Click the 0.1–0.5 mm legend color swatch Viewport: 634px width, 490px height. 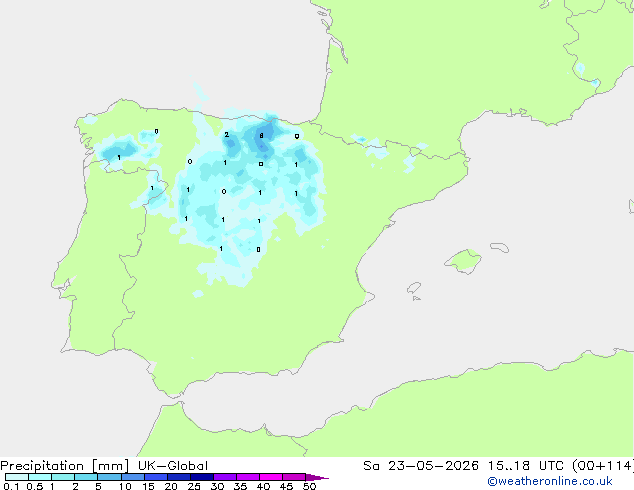(x=17, y=477)
